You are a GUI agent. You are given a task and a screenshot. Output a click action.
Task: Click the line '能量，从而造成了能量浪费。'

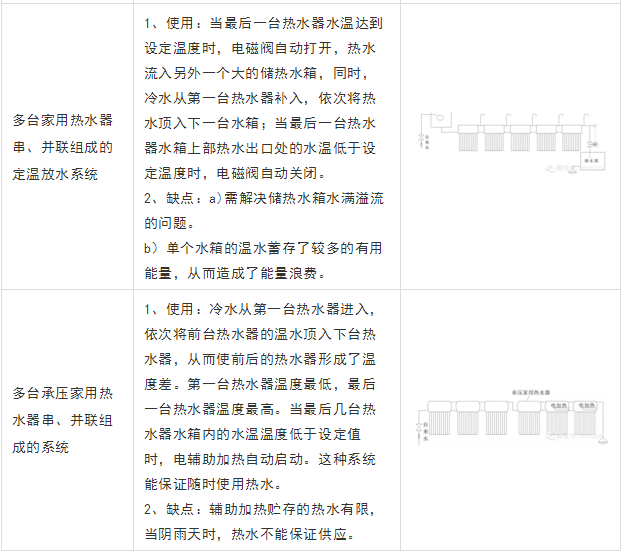(x=235, y=274)
